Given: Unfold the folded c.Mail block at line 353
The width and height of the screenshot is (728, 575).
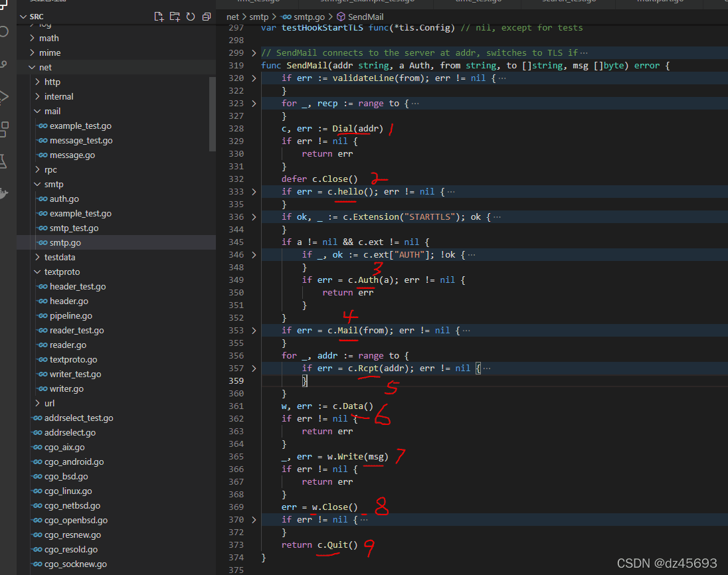Looking at the screenshot, I should pyautogui.click(x=254, y=331).
